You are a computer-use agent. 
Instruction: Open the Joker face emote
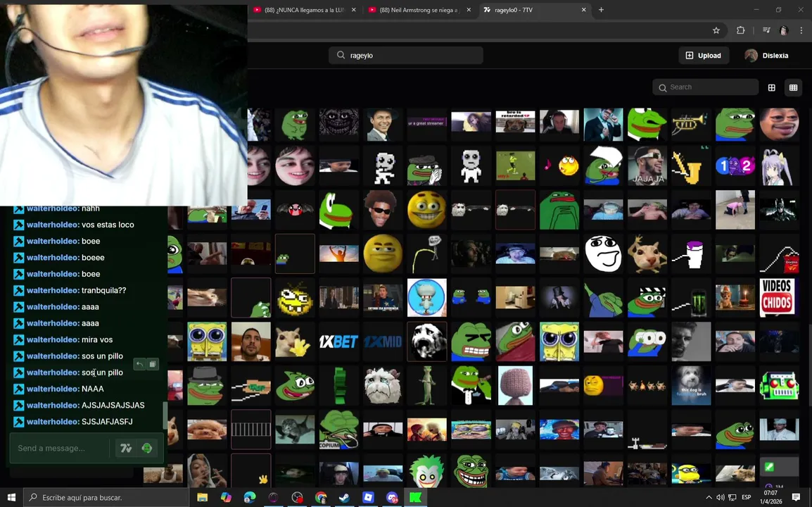point(426,470)
